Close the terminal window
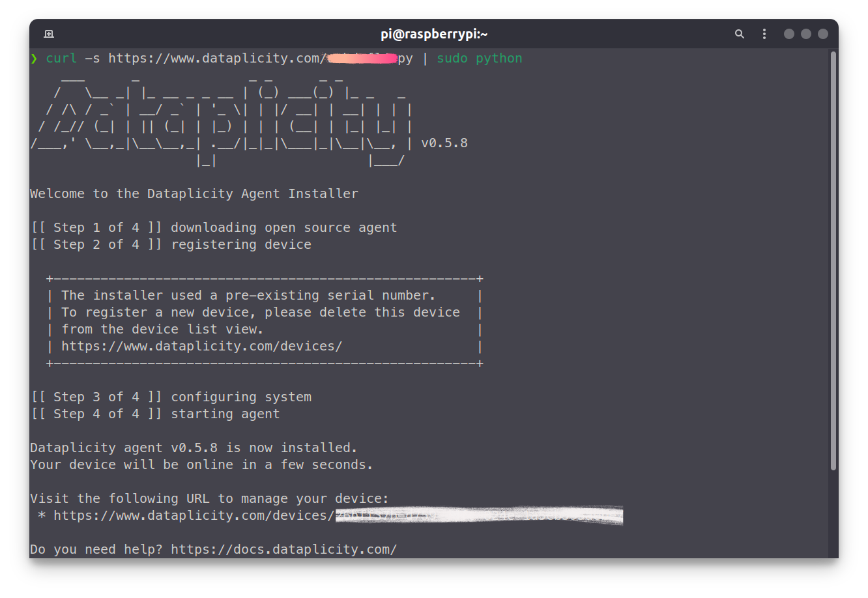868x598 pixels. (823, 34)
